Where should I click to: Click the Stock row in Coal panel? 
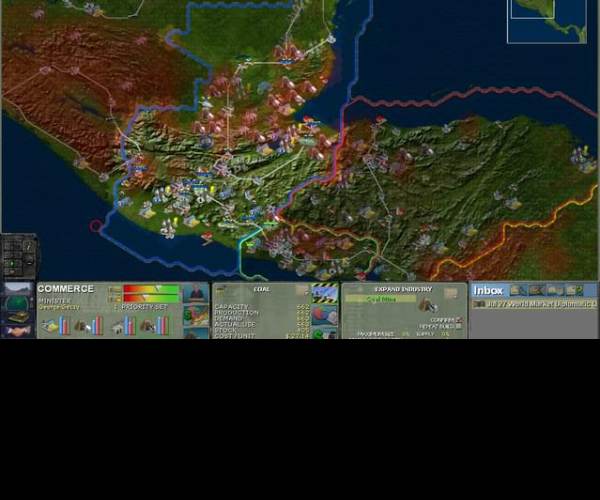262,330
